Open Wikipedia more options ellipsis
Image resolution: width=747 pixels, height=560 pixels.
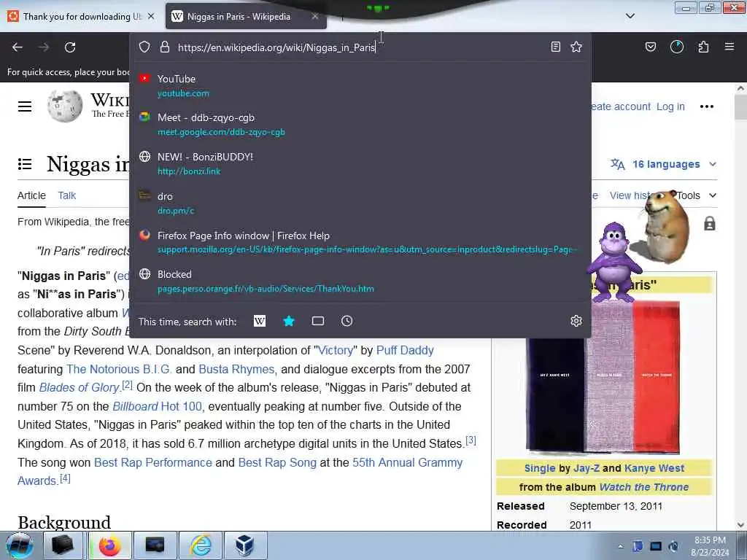pos(707,106)
